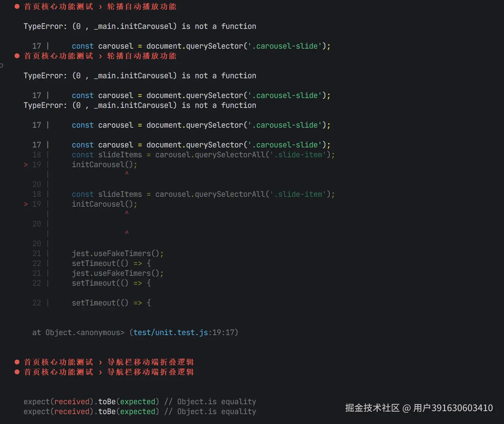Click the red arrow marker at failing line 19
The image size is (504, 424).
(25, 164)
